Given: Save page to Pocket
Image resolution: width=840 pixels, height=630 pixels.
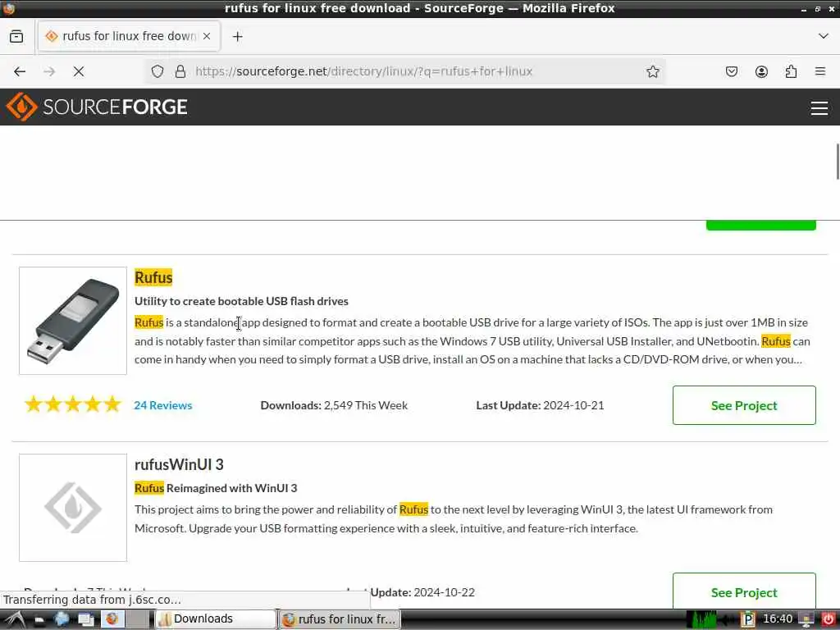Looking at the screenshot, I should pos(732,71).
